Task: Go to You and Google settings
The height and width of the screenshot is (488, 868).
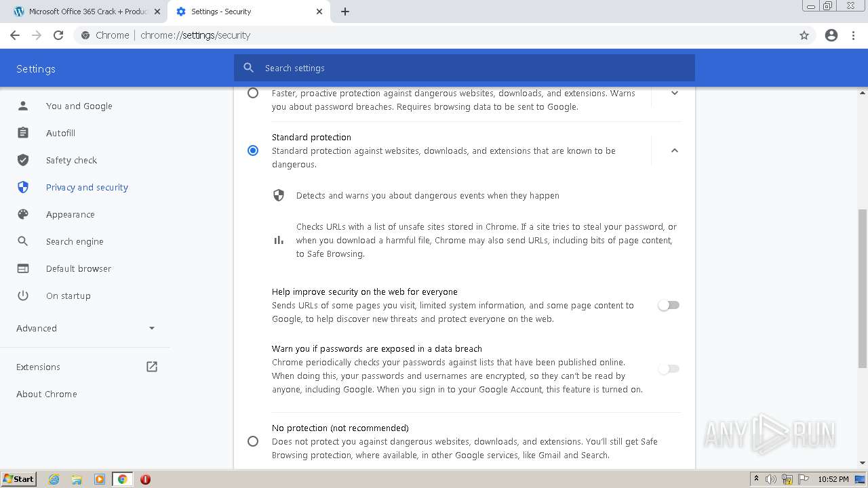Action: (x=79, y=106)
